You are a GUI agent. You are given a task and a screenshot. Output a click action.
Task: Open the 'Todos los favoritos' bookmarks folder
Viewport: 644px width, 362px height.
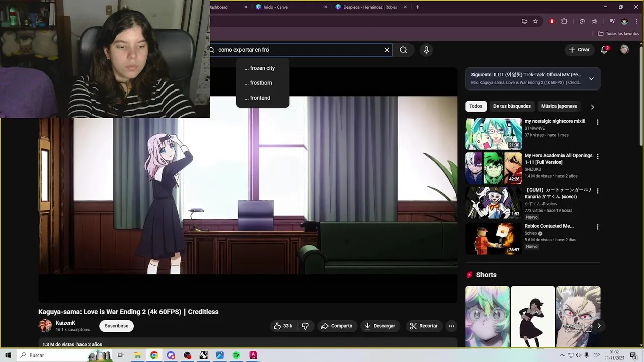(618, 34)
